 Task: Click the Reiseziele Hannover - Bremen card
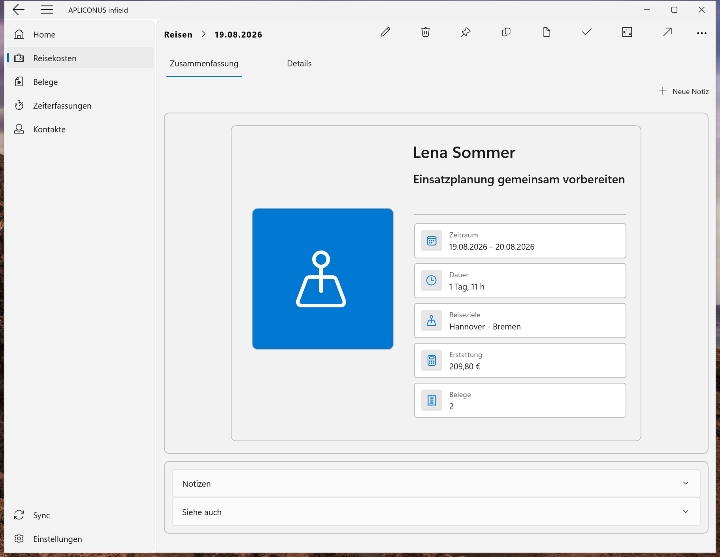pos(520,321)
